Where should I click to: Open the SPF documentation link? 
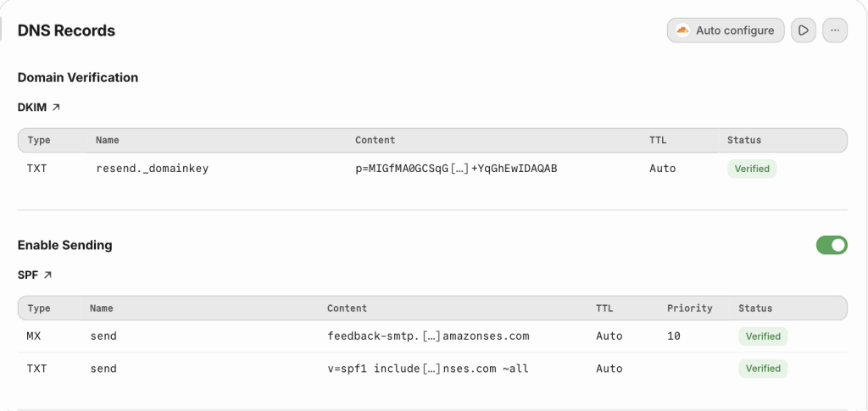[35, 275]
